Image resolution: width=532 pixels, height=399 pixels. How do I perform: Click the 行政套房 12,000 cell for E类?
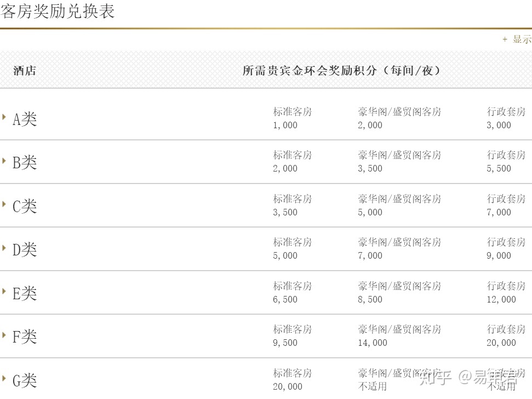click(505, 293)
